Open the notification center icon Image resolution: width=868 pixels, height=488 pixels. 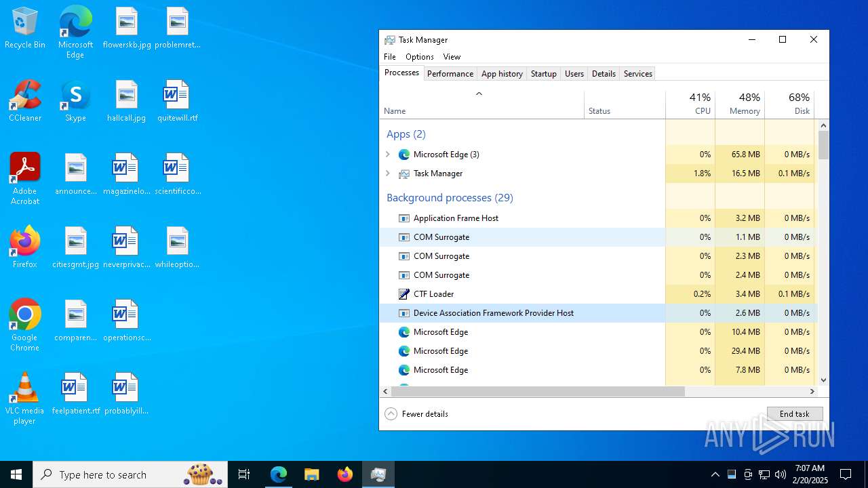point(846,474)
